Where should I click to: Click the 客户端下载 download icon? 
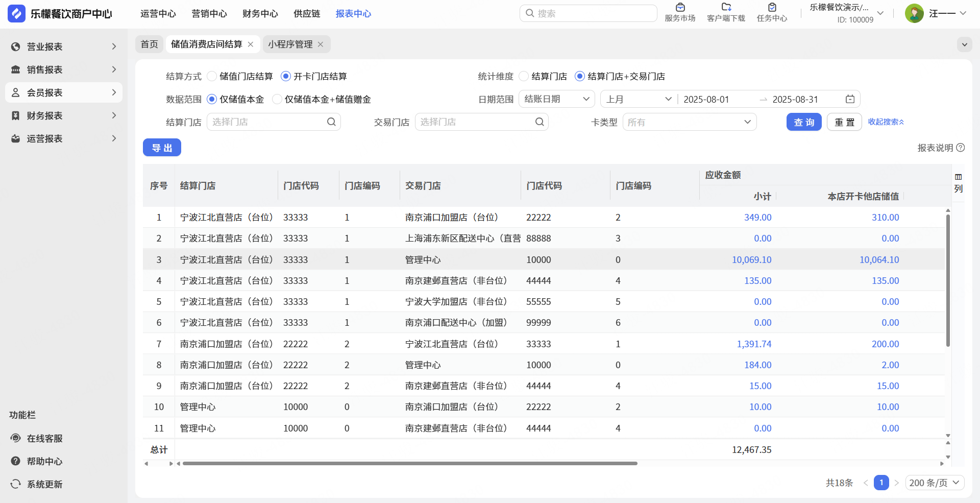pos(726,8)
